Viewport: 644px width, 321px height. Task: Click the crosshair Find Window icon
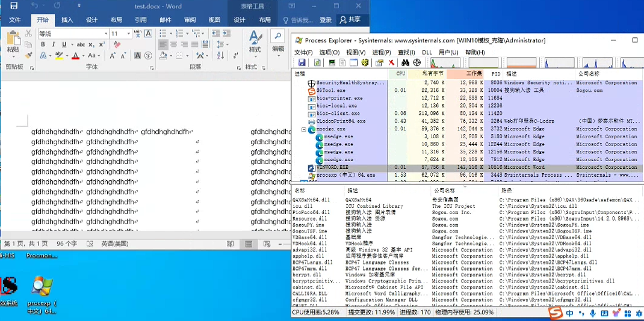(x=417, y=63)
